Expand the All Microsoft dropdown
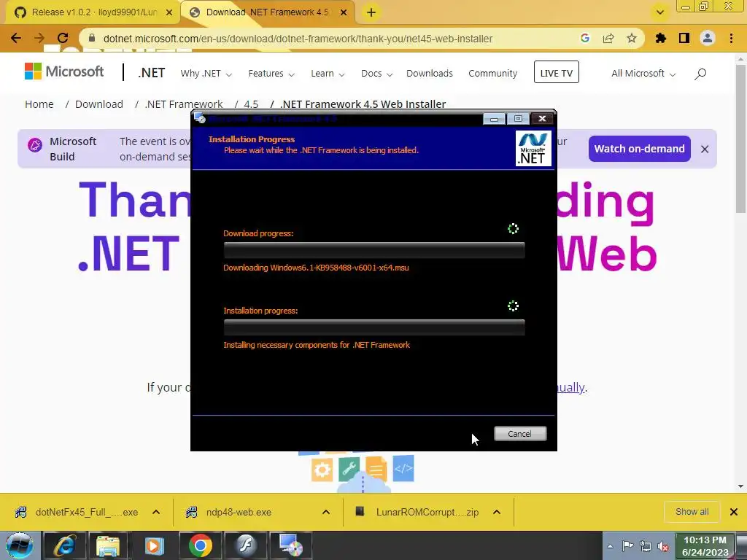Image resolution: width=747 pixels, height=560 pixels. pos(643,74)
